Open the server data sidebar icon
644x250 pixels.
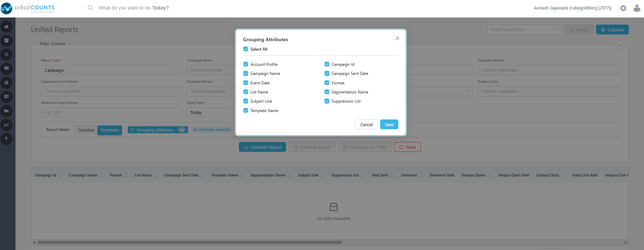pyautogui.click(x=6, y=97)
